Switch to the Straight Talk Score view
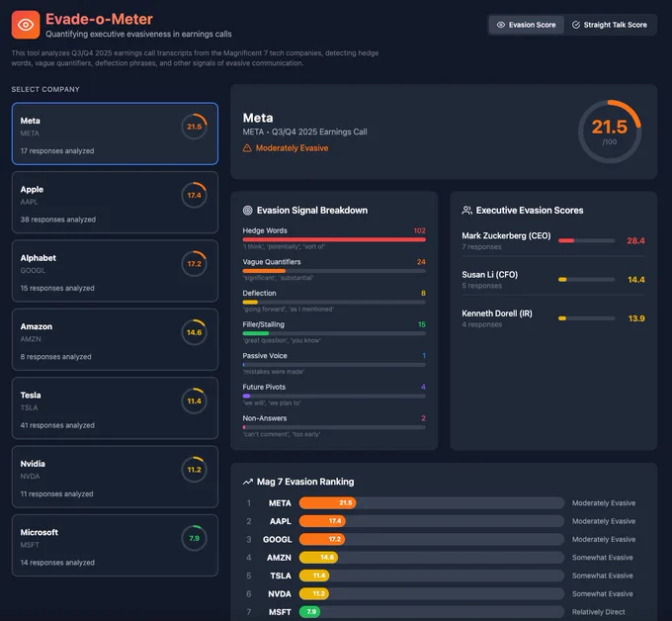The height and width of the screenshot is (621, 672). pyautogui.click(x=610, y=25)
